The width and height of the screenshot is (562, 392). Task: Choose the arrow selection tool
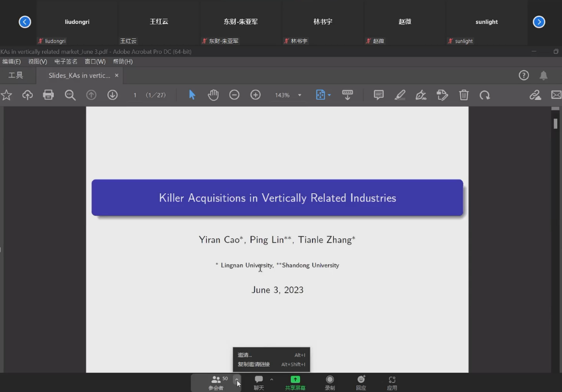coord(192,95)
